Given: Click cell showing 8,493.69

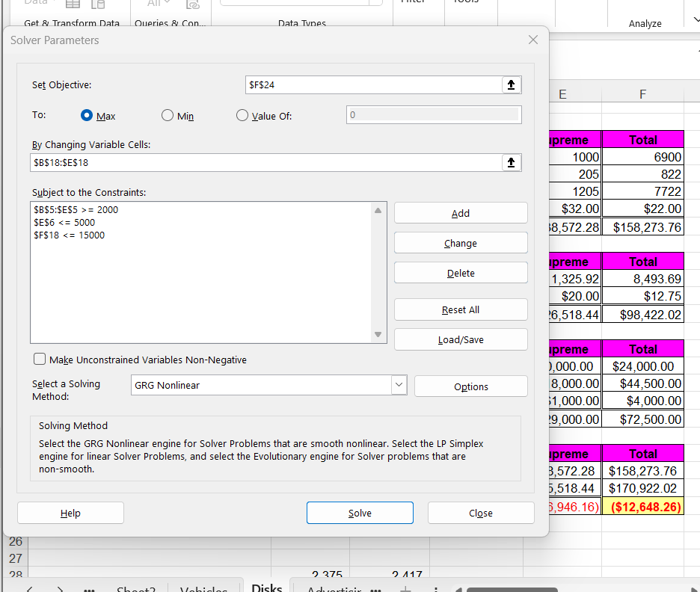Looking at the screenshot, I should (x=643, y=279).
